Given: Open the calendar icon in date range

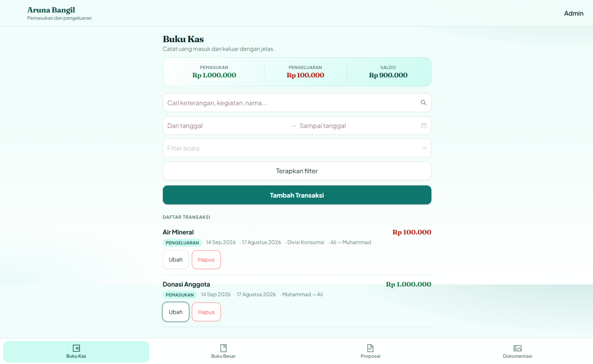Looking at the screenshot, I should click(424, 126).
